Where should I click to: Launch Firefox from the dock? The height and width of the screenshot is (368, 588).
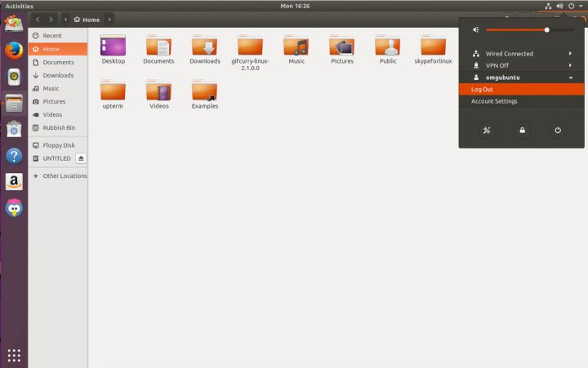[x=13, y=51]
